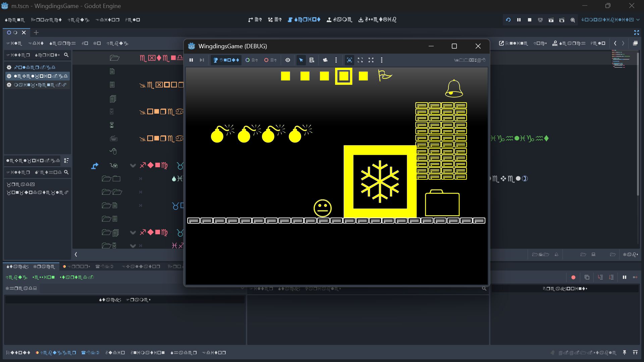Restart the running scene
Image resolution: width=644 pixels, height=362 pixels.
(508, 20)
